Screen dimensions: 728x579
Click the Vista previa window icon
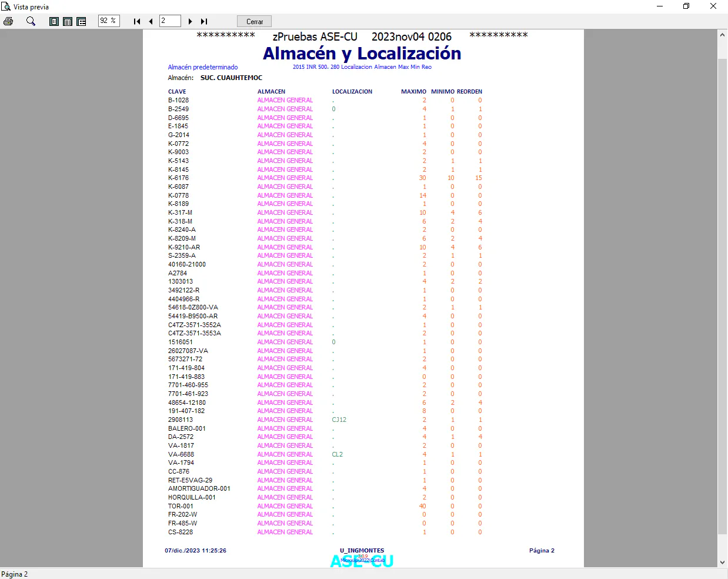tap(6, 6)
